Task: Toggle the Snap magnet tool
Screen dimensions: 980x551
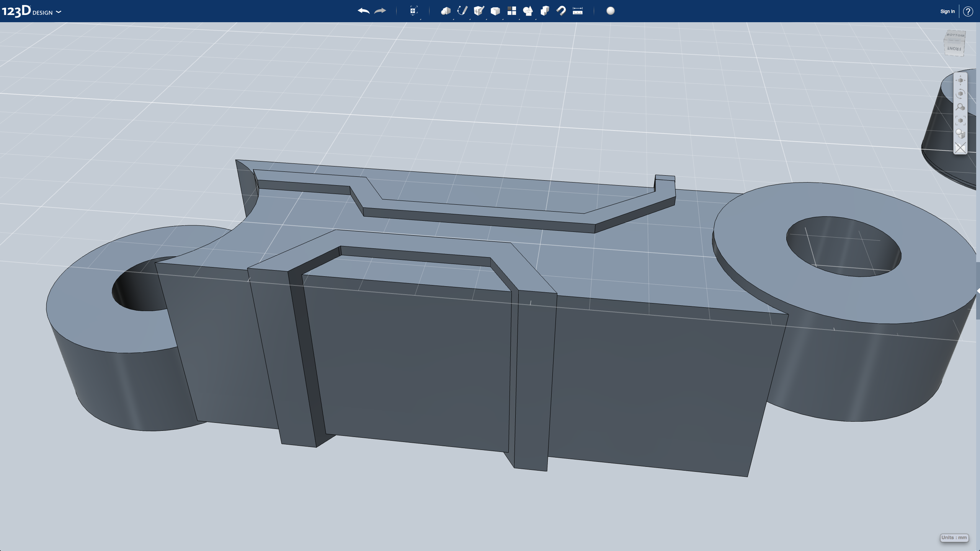Action: [561, 11]
